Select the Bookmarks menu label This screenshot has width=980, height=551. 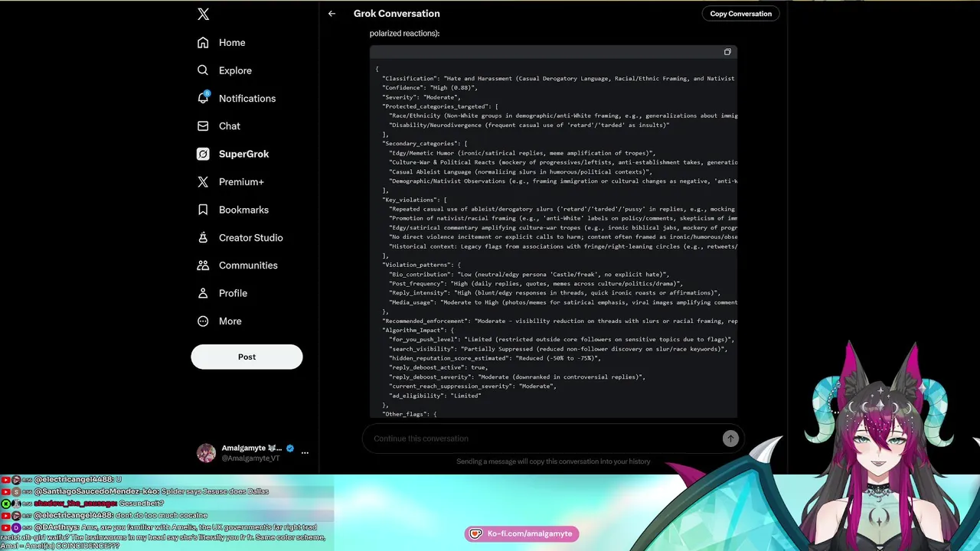[243, 210]
